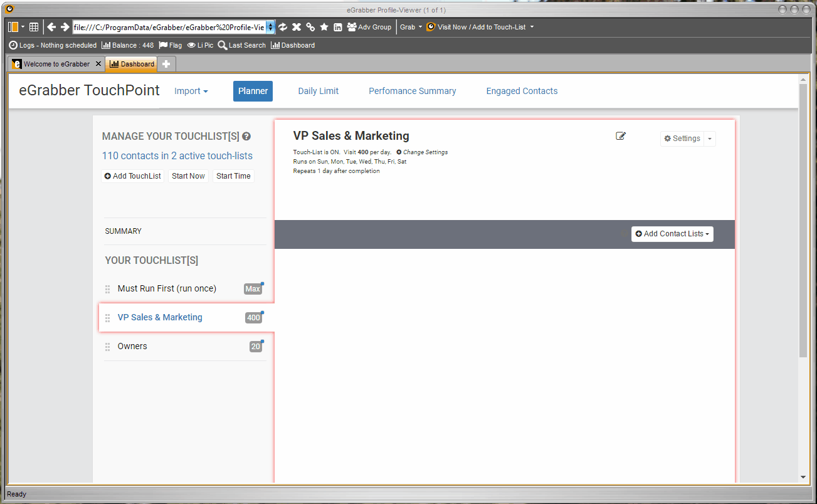Click drag handle of Owners row
The image size is (817, 504).
pos(107,347)
